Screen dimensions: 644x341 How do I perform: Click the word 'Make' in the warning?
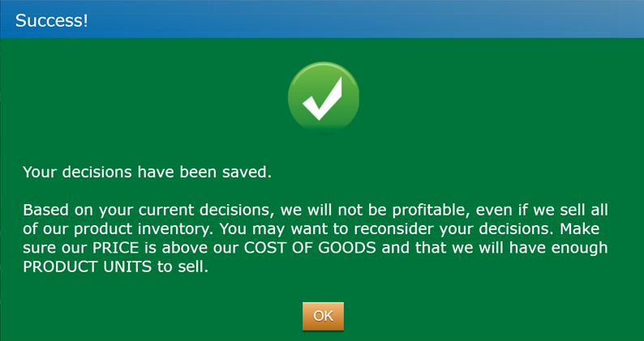[x=579, y=229]
